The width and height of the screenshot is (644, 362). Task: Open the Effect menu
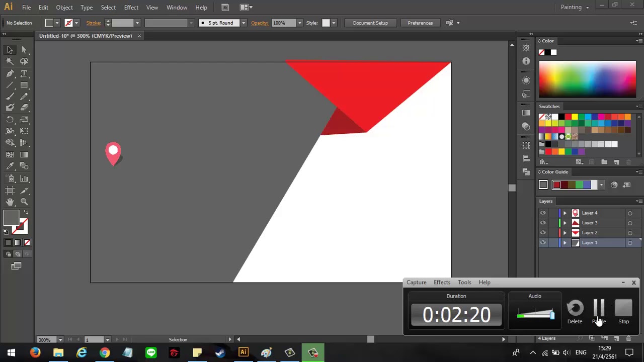pos(131,8)
